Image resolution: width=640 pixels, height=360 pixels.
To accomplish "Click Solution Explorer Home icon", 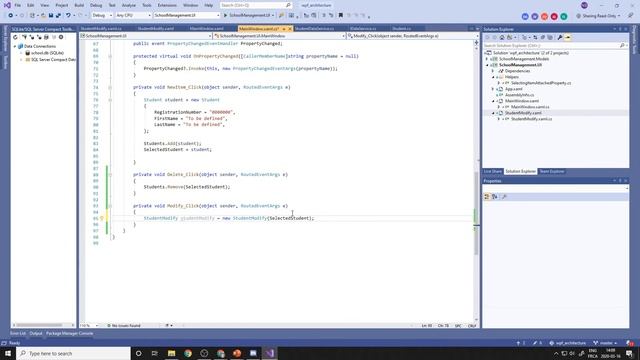I will 502,38.
